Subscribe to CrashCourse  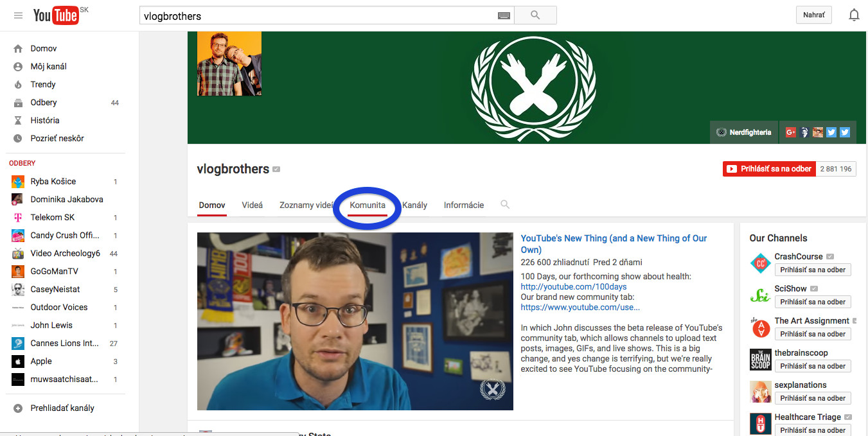(813, 270)
